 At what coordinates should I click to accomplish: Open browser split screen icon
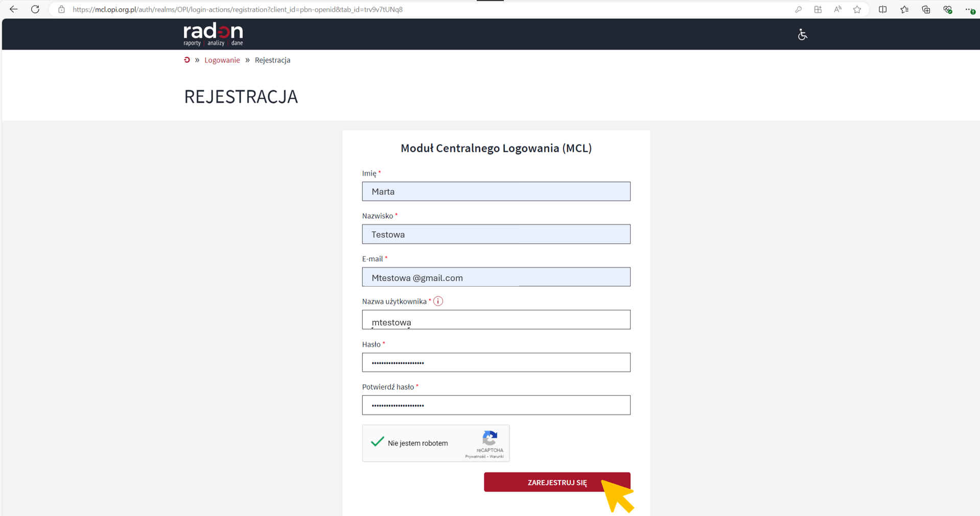[x=882, y=9]
